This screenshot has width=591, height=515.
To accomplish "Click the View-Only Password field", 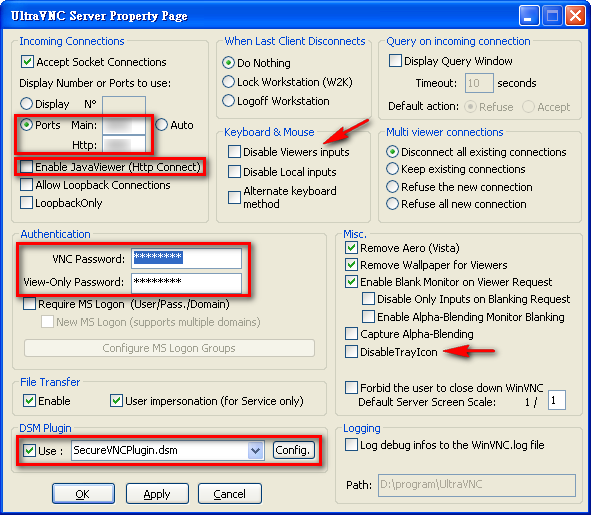I will coord(186,283).
